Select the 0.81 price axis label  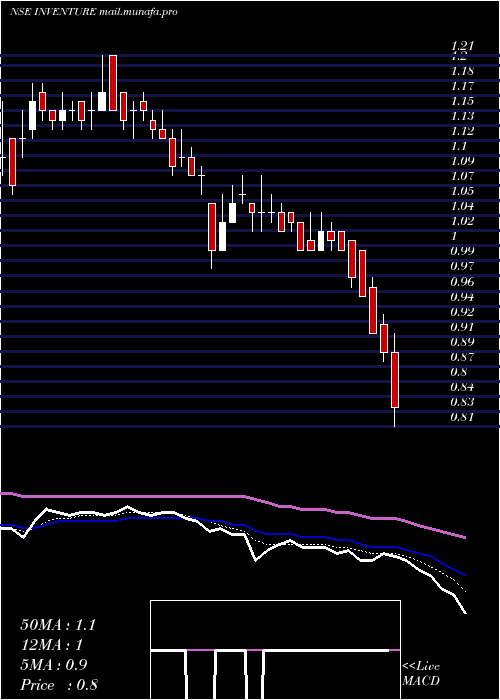click(x=462, y=417)
